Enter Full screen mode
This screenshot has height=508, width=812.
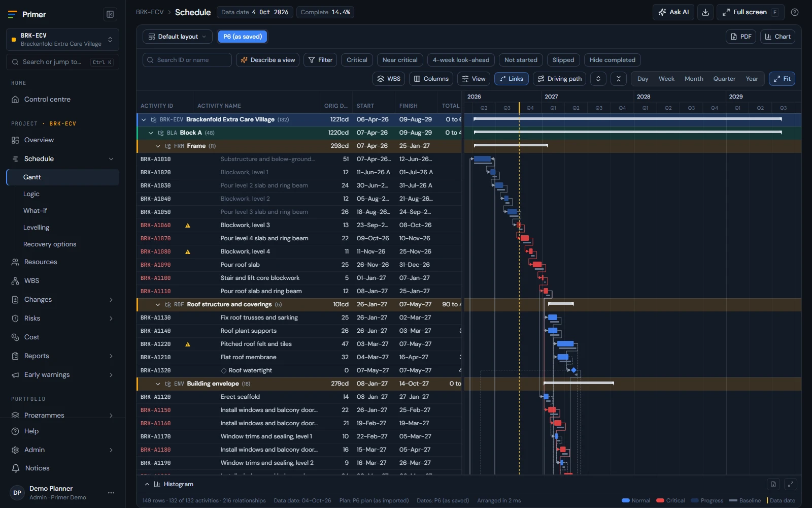(750, 12)
